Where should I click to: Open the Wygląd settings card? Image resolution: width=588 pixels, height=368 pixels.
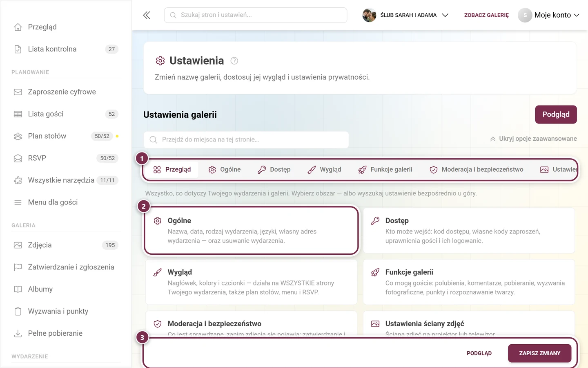251,282
